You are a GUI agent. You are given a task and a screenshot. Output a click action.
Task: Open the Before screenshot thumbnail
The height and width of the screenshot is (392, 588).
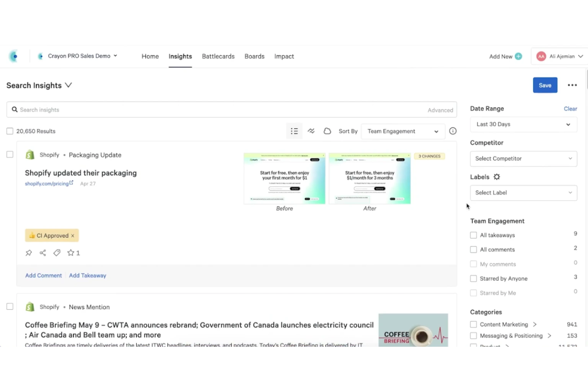click(284, 178)
